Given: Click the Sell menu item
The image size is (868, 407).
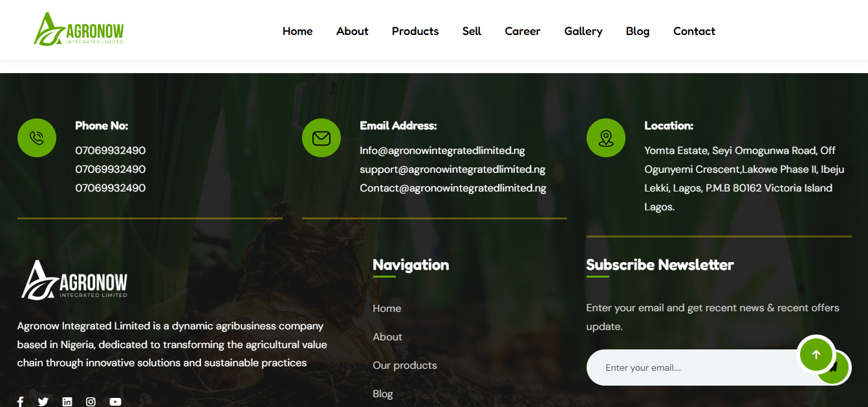Looking at the screenshot, I should click(472, 31).
